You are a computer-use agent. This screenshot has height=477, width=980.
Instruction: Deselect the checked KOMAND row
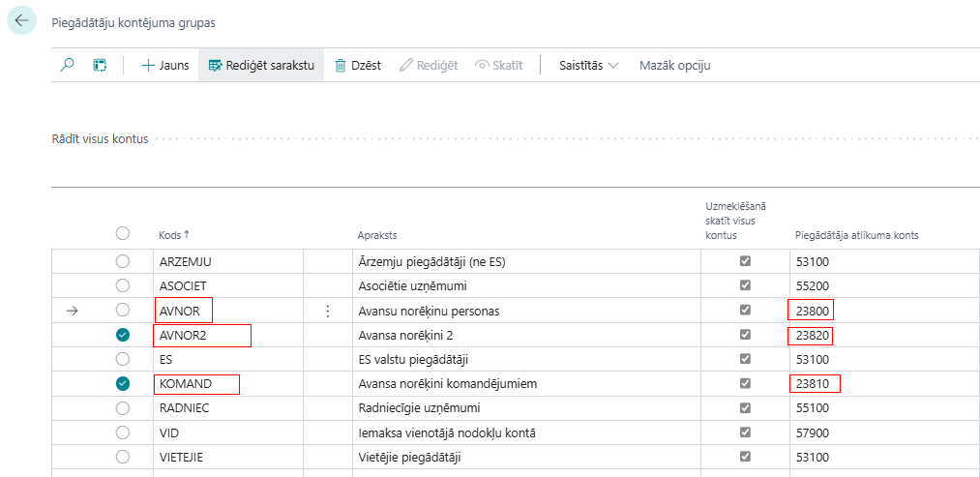click(123, 384)
